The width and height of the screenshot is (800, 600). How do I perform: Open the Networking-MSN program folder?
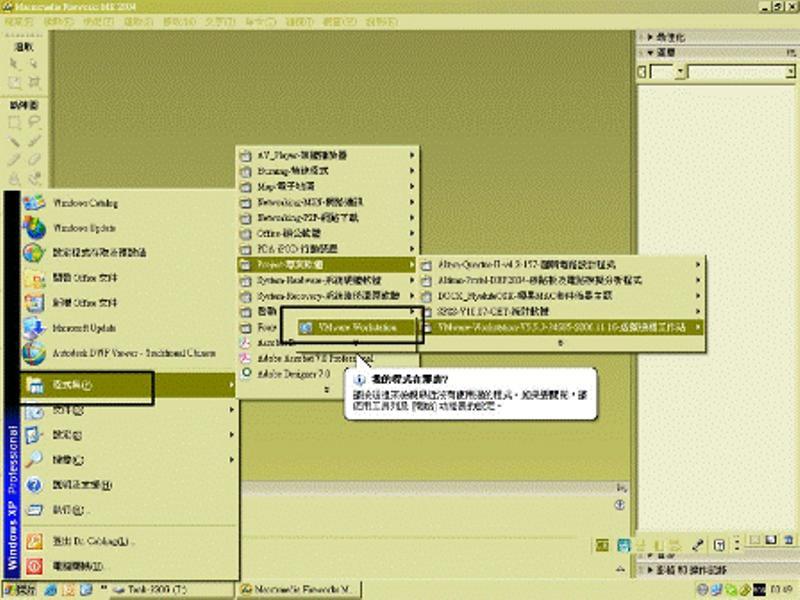point(328,203)
